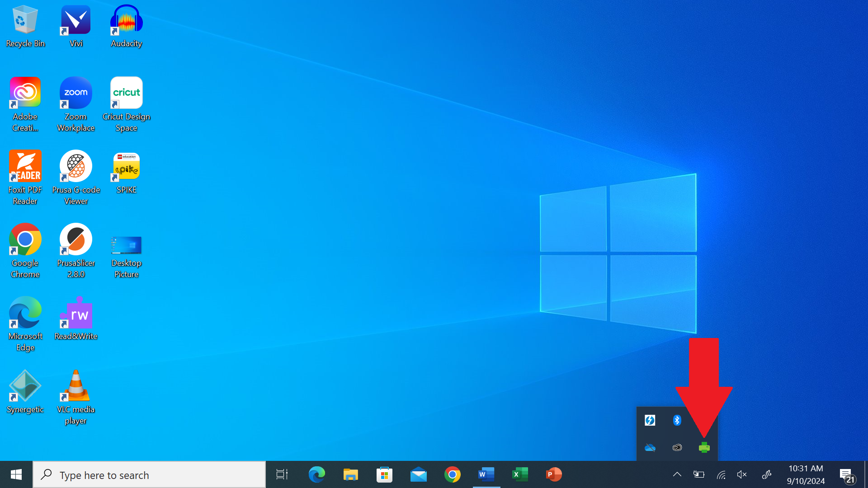The width and height of the screenshot is (868, 488).
Task: Open Adobe Creative Cloud from the tray
Action: coord(677,447)
